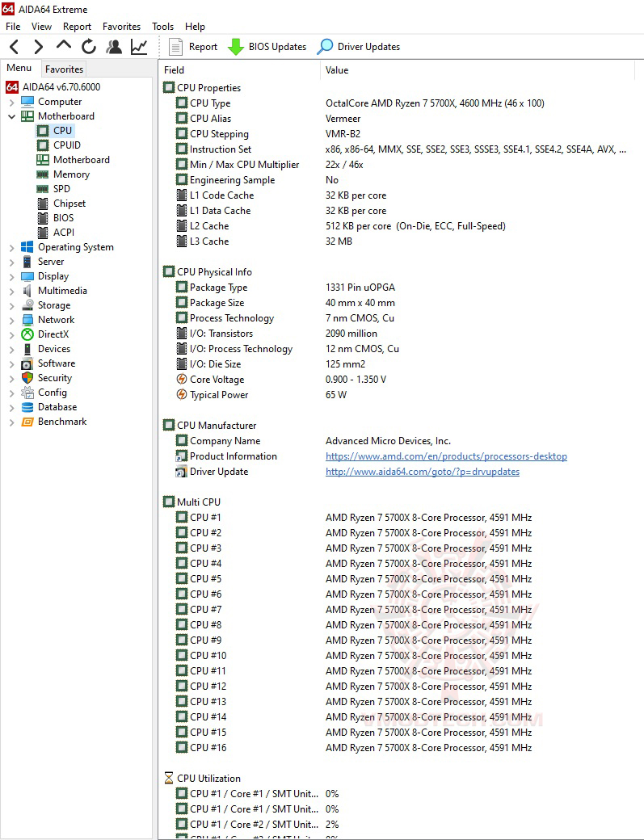
Task: Select the Computer tree node icon
Action: click(x=27, y=102)
